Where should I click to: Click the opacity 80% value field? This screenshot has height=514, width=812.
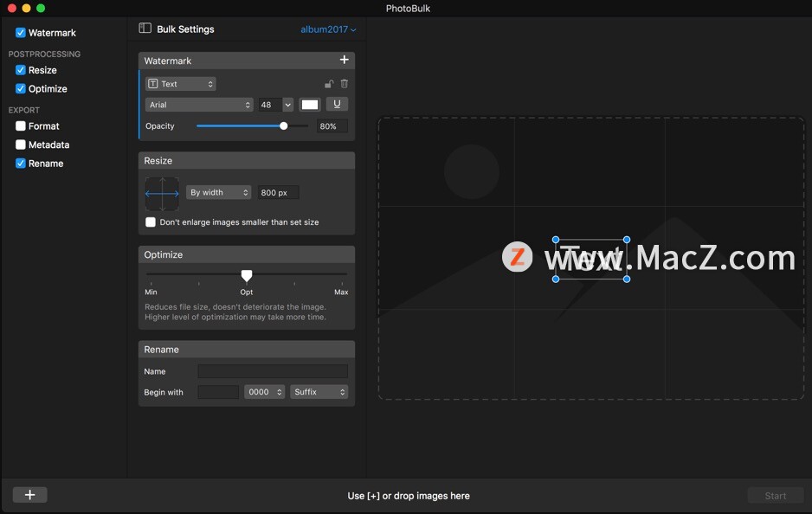[x=332, y=126]
